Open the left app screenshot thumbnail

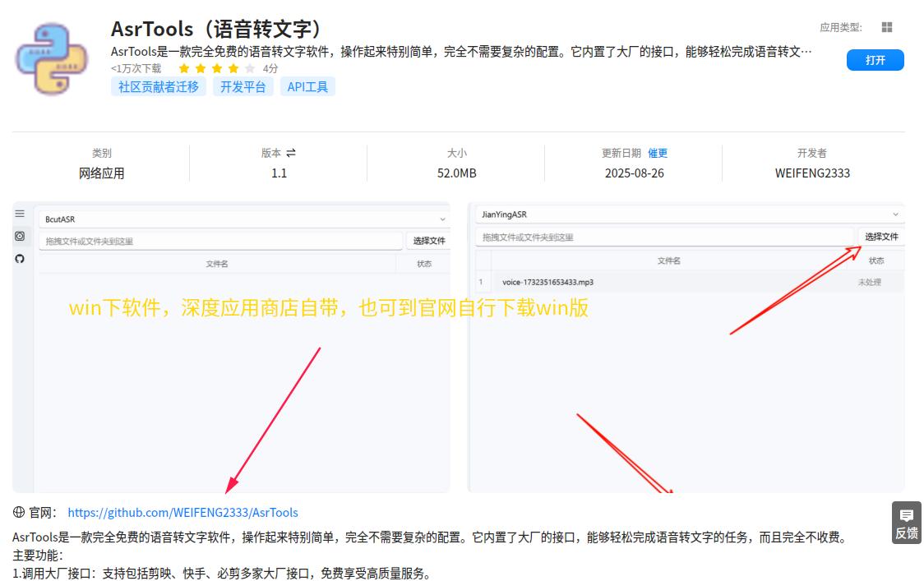tap(231, 347)
